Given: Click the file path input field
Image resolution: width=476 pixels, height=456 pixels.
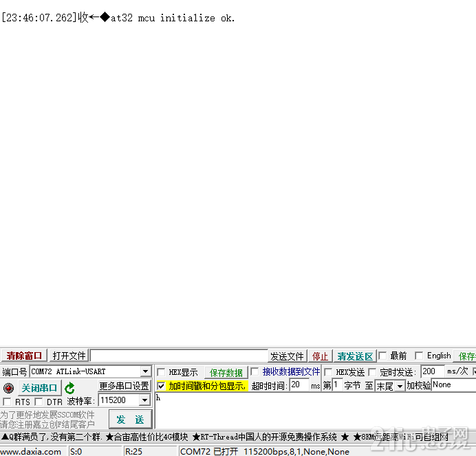Looking at the screenshot, I should point(179,356).
